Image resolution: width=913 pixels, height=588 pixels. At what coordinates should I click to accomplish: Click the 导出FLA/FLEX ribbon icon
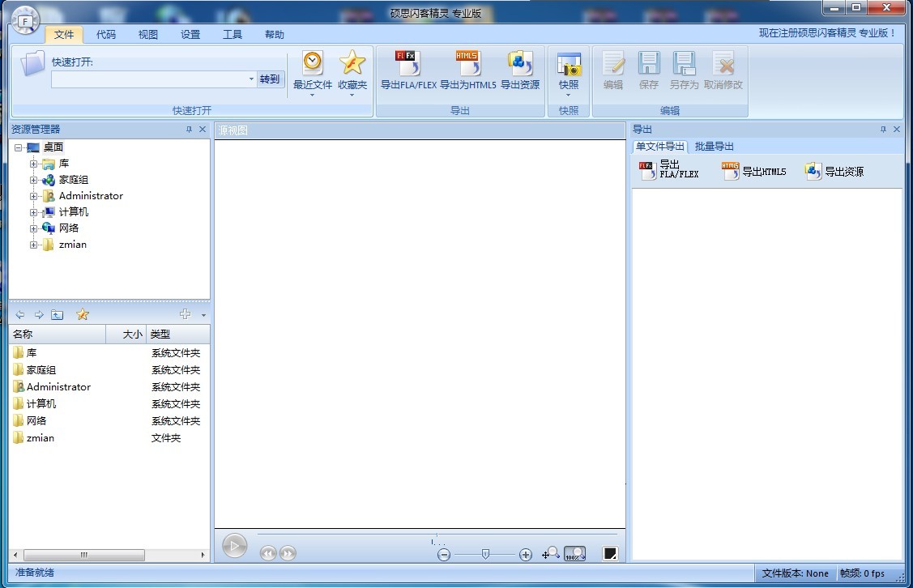coord(407,64)
